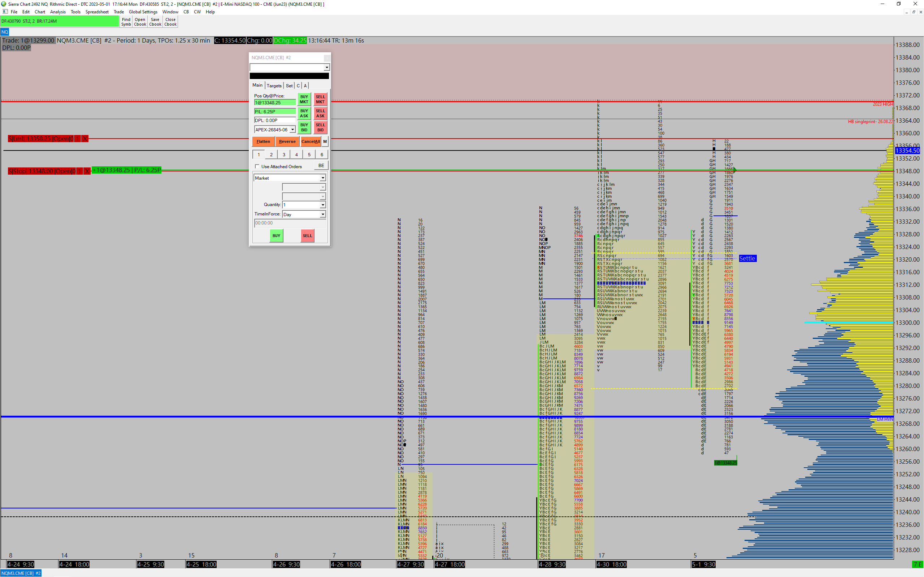Expand the TimeInForce Day dropdown
This screenshot has width=924, height=577.
pyautogui.click(x=323, y=214)
